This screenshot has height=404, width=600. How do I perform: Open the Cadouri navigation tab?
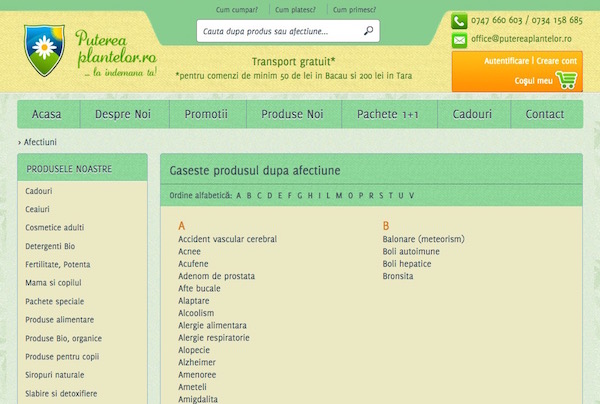click(x=472, y=114)
